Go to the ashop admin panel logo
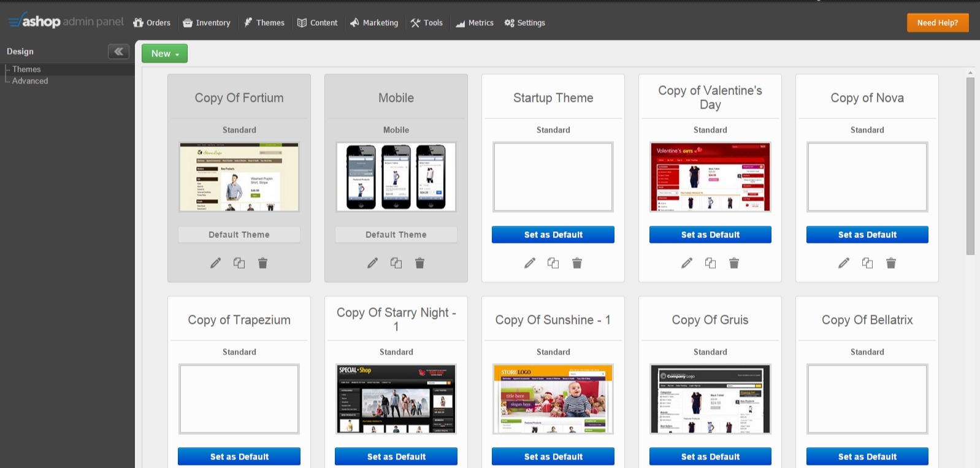Image resolution: width=980 pixels, height=468 pixels. [x=66, y=21]
